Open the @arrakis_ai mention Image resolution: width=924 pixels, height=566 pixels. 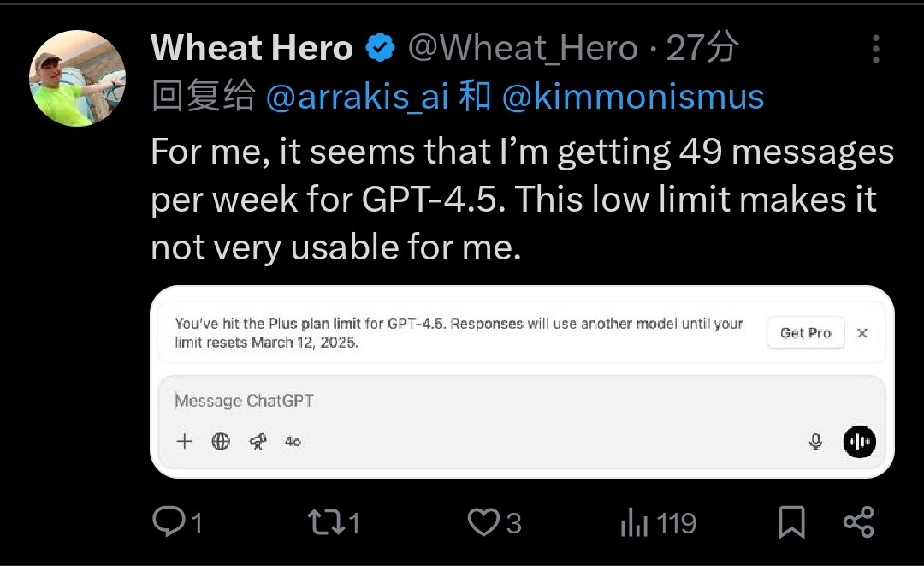[358, 97]
